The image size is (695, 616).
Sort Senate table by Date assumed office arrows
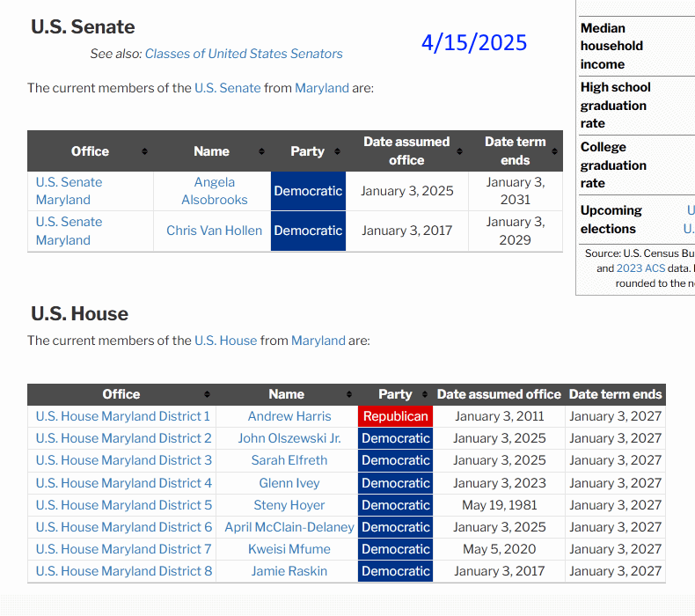click(459, 151)
